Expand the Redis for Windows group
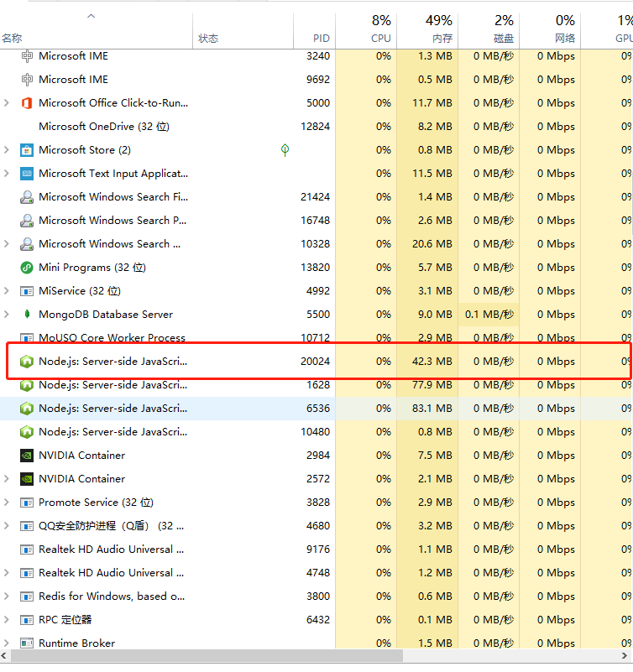633x672 pixels. 7,596
